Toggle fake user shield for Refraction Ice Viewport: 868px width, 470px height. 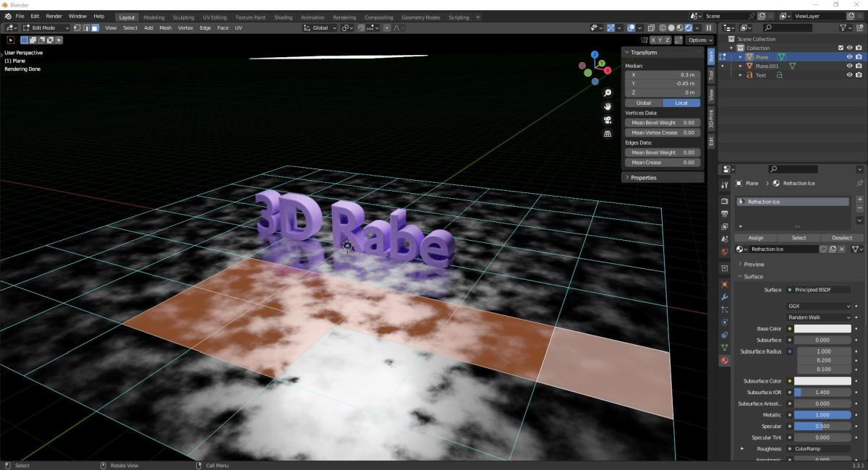pos(823,249)
